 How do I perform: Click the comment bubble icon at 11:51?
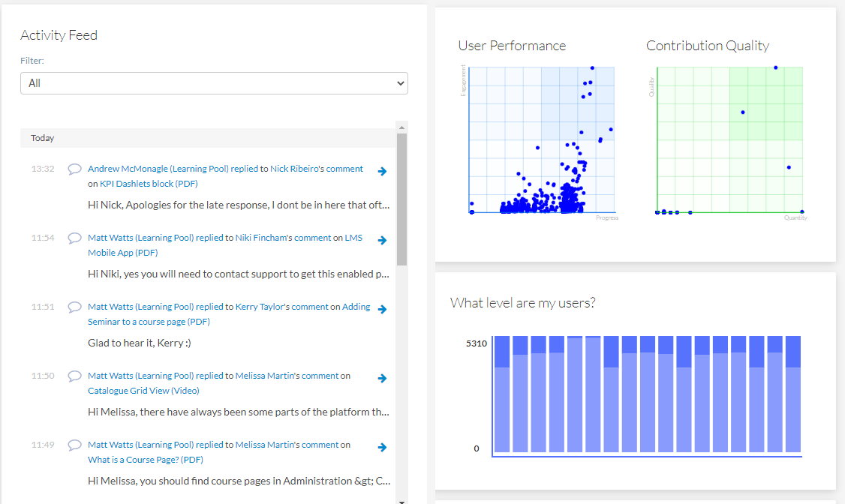[75, 307]
